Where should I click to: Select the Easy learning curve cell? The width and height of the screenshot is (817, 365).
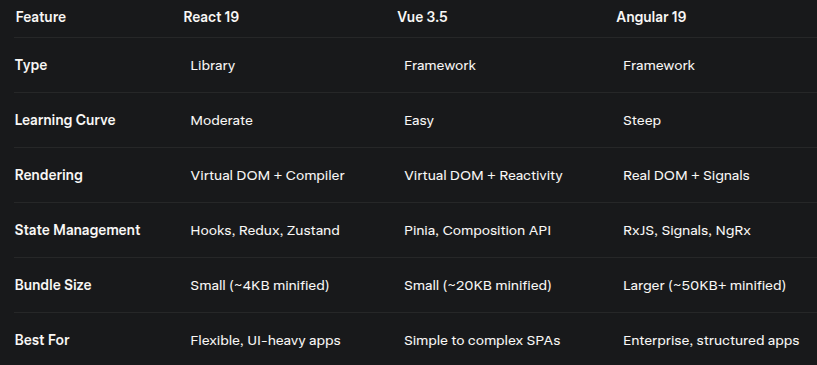(x=419, y=121)
